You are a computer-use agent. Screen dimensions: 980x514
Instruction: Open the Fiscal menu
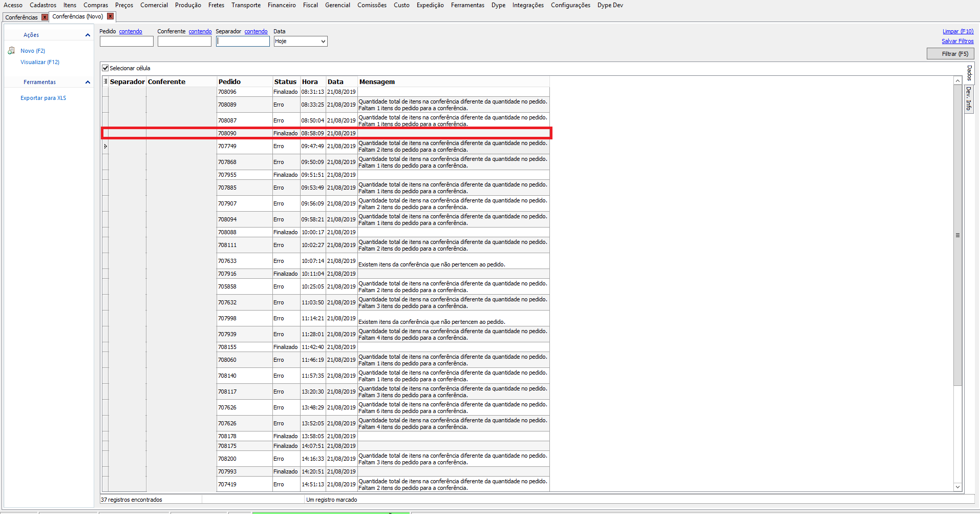310,5
